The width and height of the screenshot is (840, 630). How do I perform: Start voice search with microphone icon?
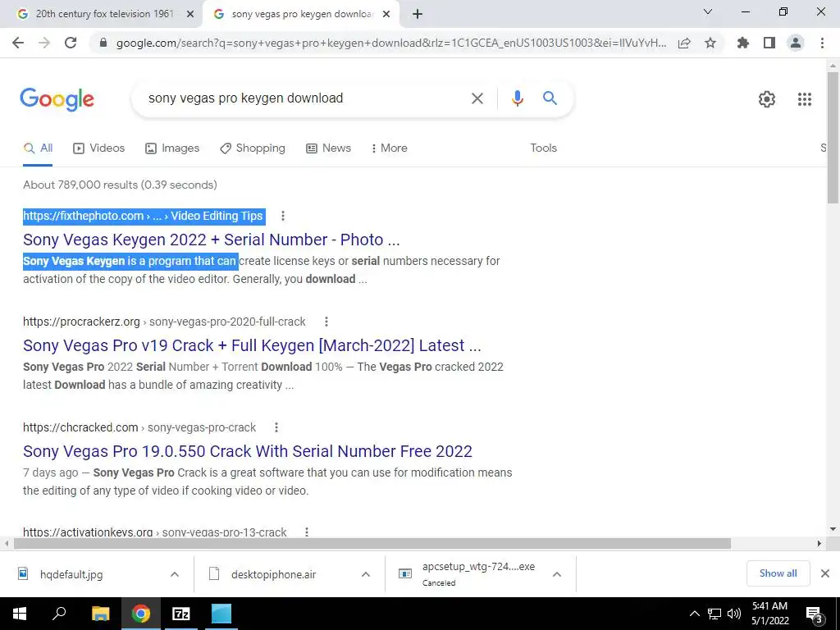point(518,98)
